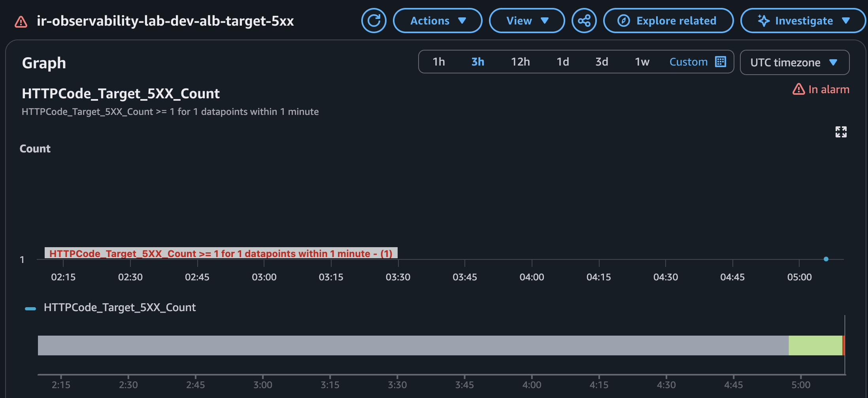
Task: Choose the Custom time range option
Action: [x=688, y=62]
